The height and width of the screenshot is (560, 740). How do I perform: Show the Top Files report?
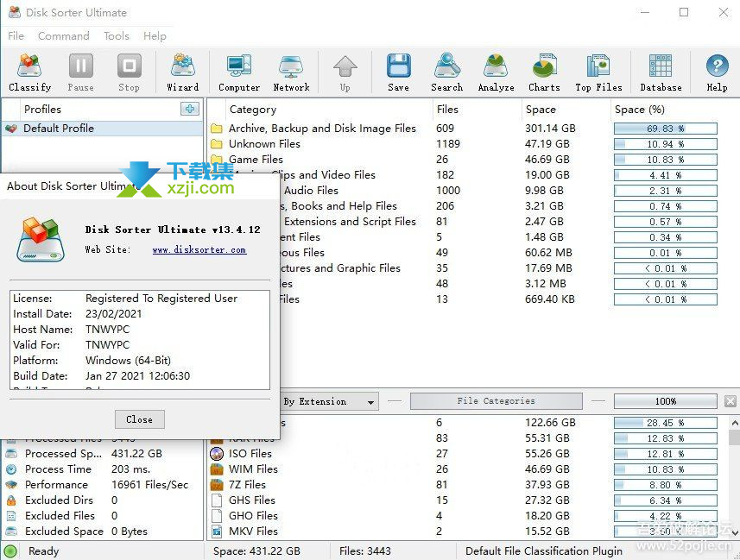tap(598, 72)
